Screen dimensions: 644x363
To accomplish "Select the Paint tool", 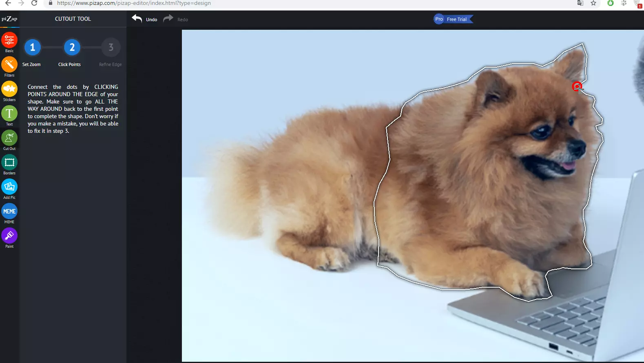I will [x=9, y=235].
